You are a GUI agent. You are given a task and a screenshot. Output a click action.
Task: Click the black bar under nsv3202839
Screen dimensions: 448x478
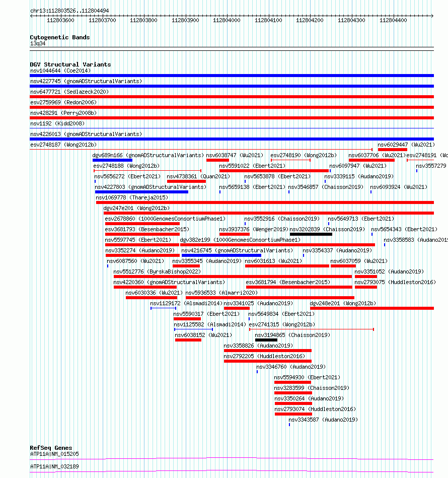click(x=311, y=234)
